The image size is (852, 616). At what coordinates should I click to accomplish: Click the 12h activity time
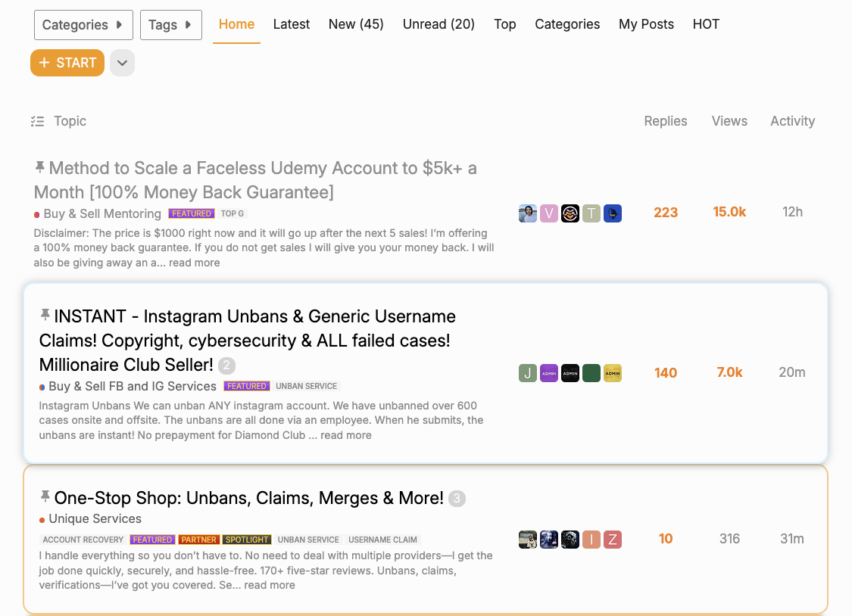coord(792,212)
